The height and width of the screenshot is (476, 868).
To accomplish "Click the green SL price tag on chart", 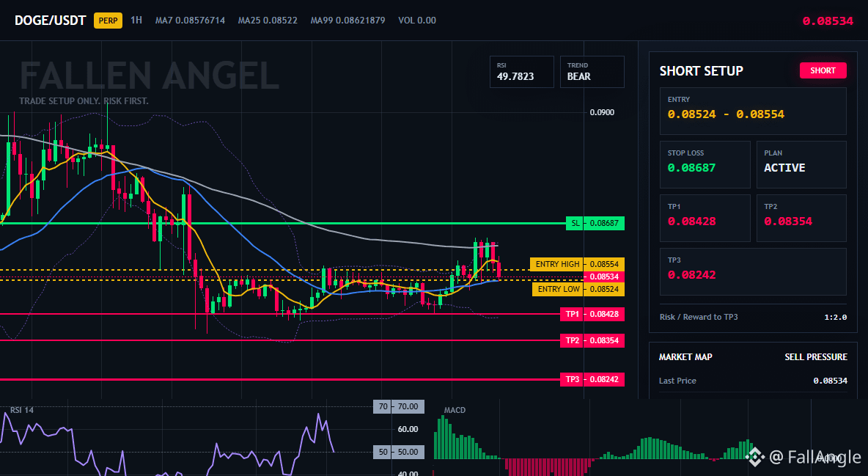I will (595, 223).
